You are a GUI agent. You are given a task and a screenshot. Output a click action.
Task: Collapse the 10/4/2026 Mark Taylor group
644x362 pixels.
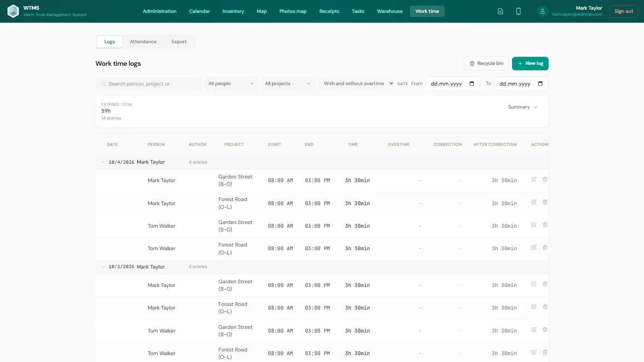pos(103,162)
